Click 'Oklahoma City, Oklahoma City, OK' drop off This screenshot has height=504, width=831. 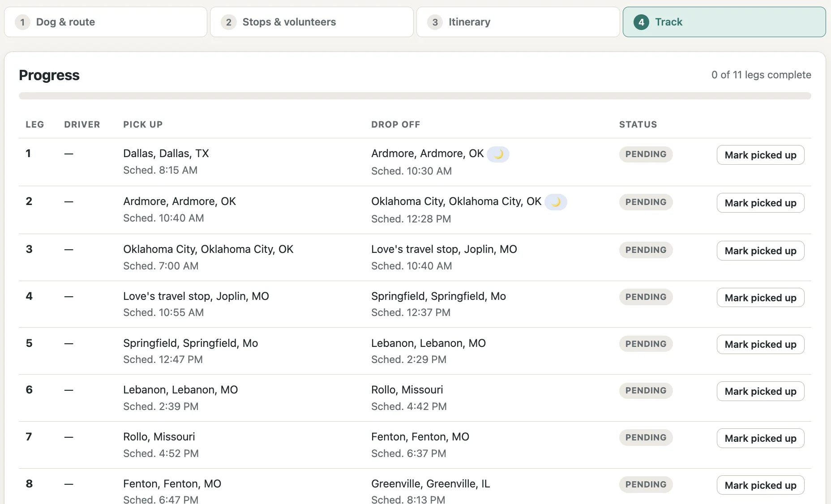pyautogui.click(x=456, y=201)
